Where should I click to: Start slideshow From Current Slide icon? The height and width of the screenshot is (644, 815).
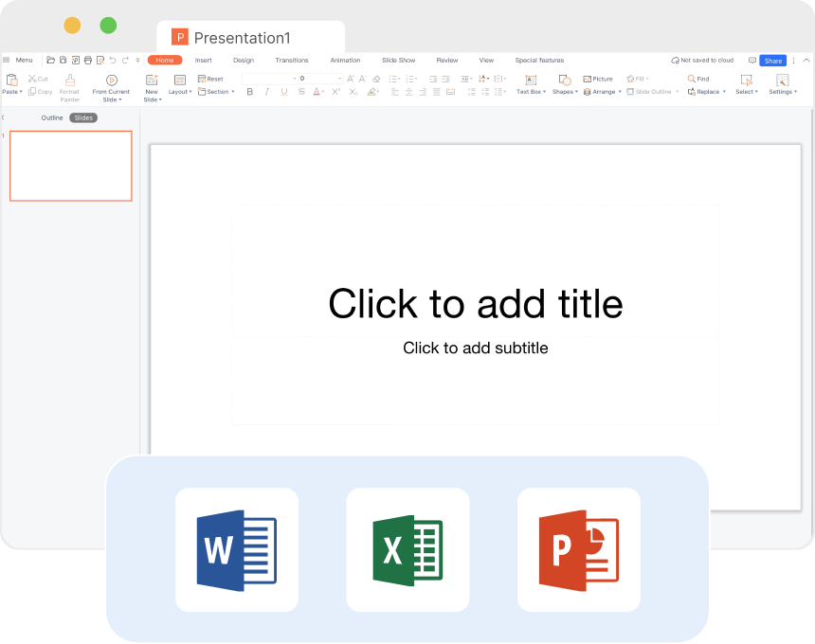[111, 80]
